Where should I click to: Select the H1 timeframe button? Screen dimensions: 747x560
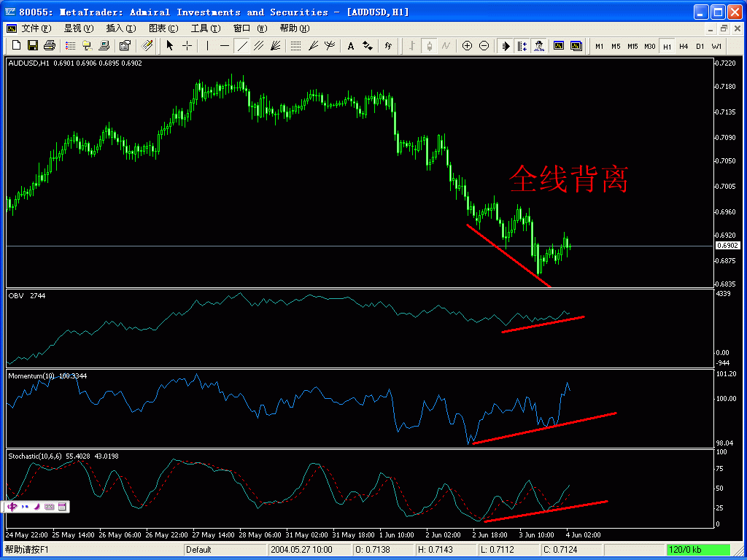(x=667, y=47)
